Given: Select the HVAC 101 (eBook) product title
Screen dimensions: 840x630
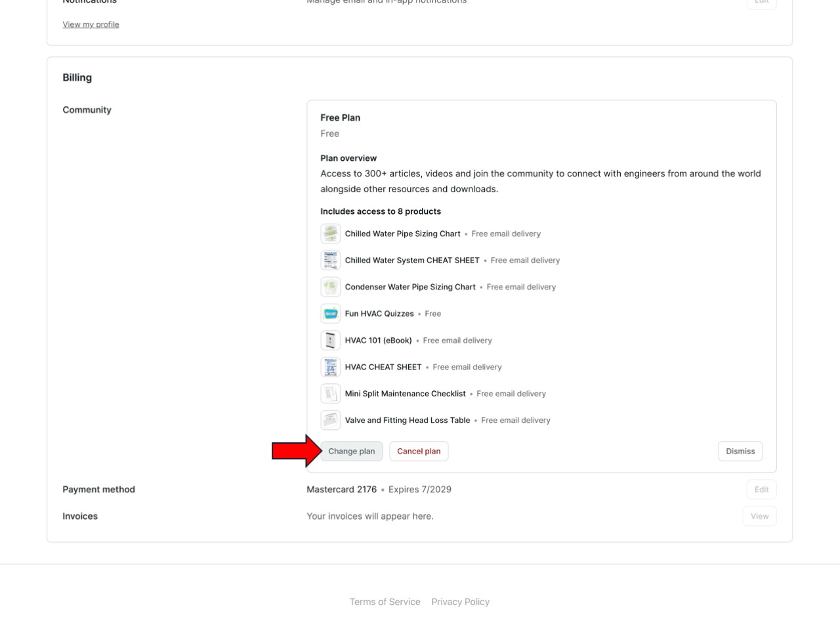Looking at the screenshot, I should click(x=378, y=341).
